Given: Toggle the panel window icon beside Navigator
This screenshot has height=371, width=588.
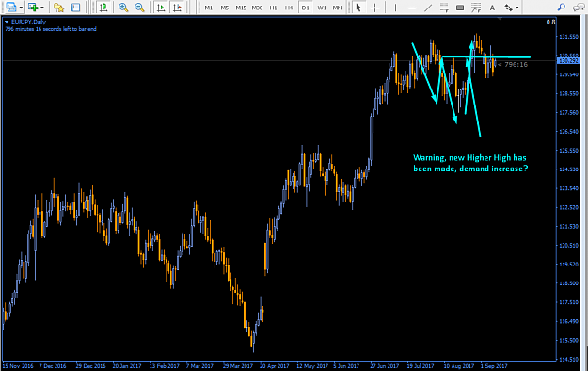Looking at the screenshot, I should point(75,8).
